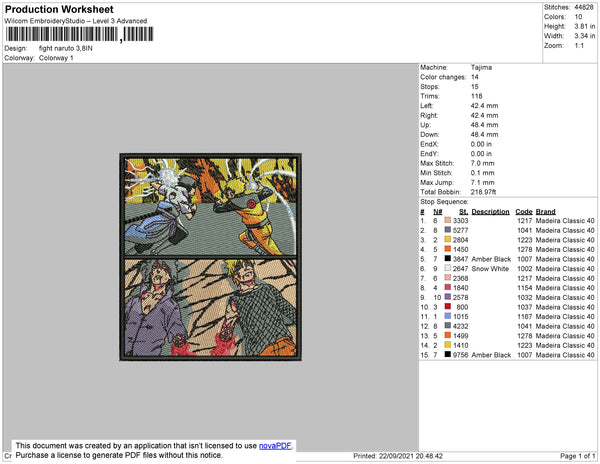600x464 pixels.
Task: Select the Max Jump value '7.1 mm'
Action: [483, 182]
